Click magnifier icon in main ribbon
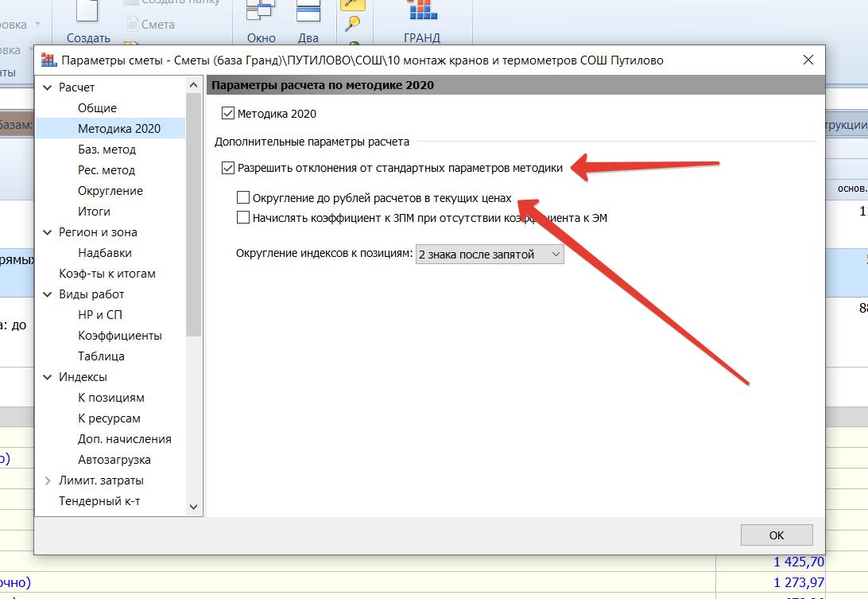 point(352,24)
